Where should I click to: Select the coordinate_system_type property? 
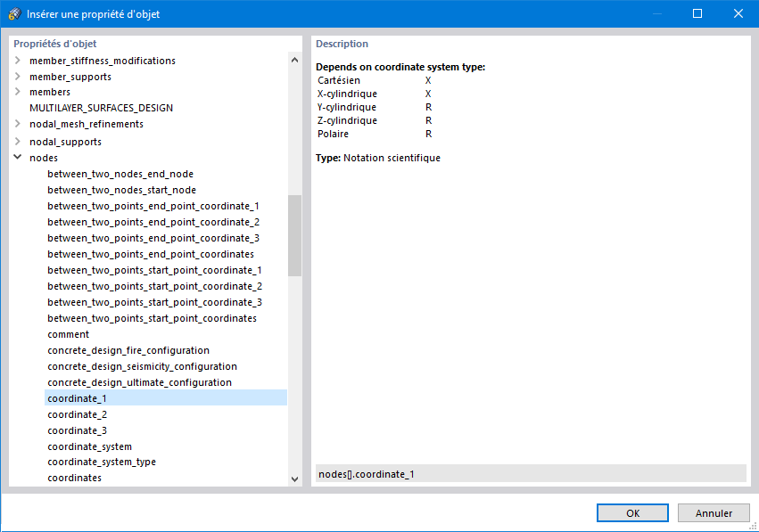[102, 462]
